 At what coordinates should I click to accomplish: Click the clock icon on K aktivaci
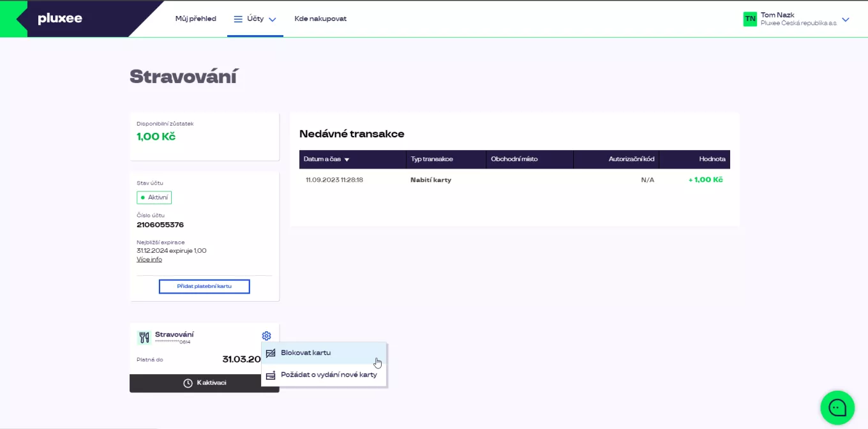(188, 383)
